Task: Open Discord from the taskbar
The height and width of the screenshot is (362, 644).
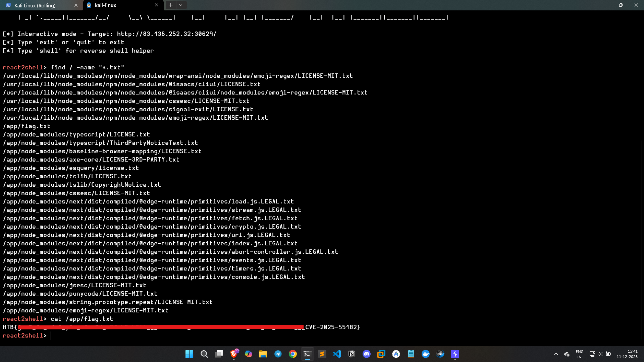Action: [367, 354]
